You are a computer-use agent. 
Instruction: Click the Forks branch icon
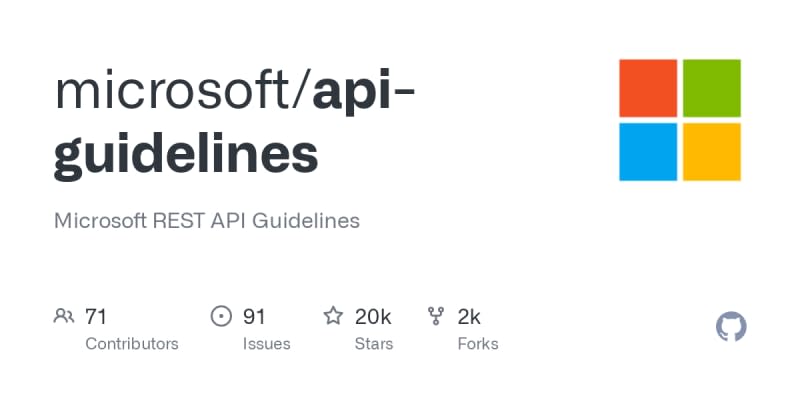pyautogui.click(x=436, y=317)
